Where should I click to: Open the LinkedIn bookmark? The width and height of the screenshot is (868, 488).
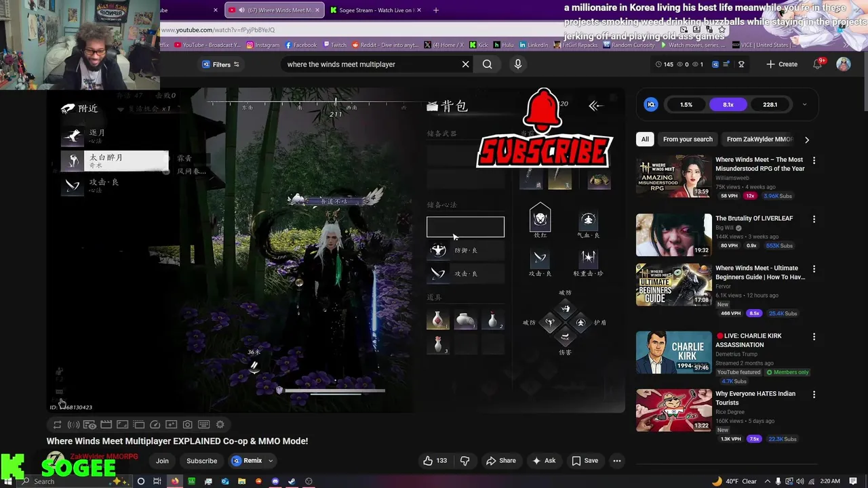(x=534, y=45)
